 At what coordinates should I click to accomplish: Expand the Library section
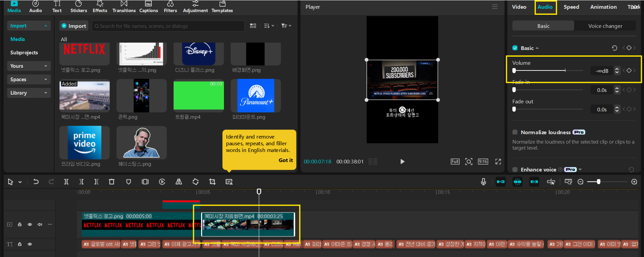tap(46, 93)
